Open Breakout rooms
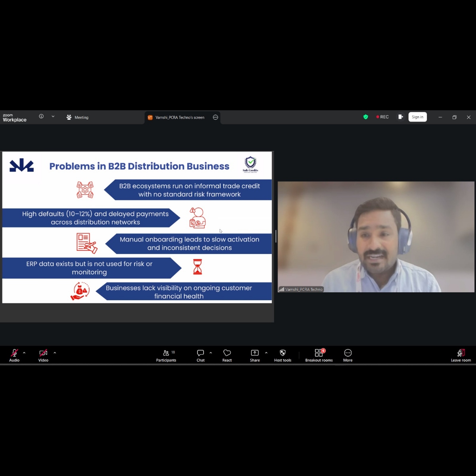Screen dimensions: 476x476 [x=319, y=355]
